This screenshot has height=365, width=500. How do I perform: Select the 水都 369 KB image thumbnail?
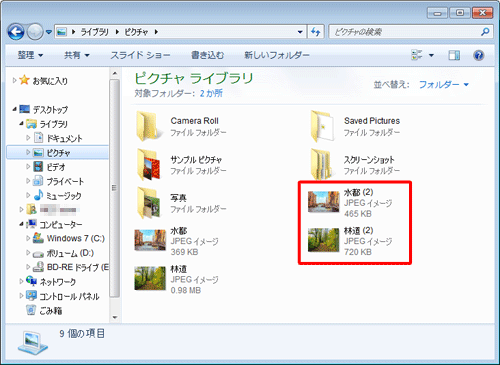point(150,240)
